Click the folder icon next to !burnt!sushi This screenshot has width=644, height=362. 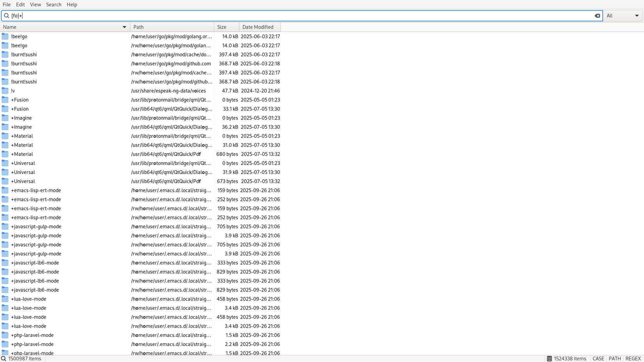tap(5, 55)
